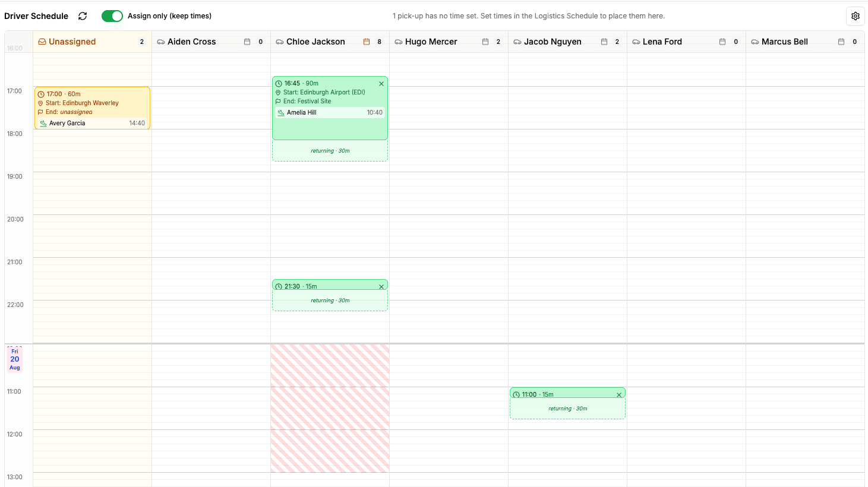This screenshot has width=868, height=487.
Task: Click the calendar icon for Hugo Mercer
Action: pos(485,42)
